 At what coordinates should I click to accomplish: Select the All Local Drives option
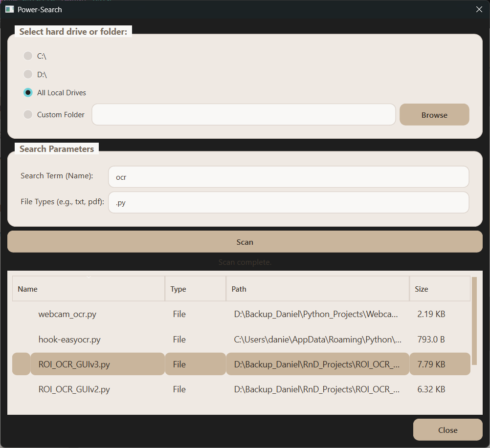[28, 92]
